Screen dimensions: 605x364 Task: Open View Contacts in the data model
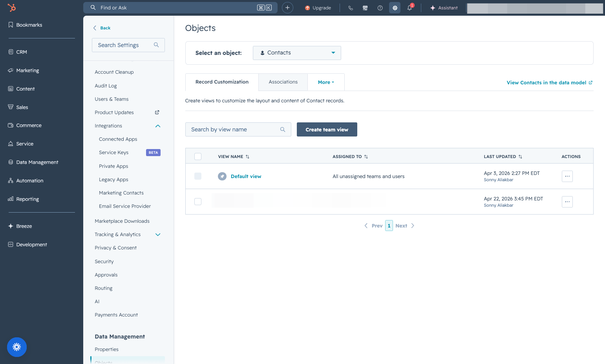[550, 83]
